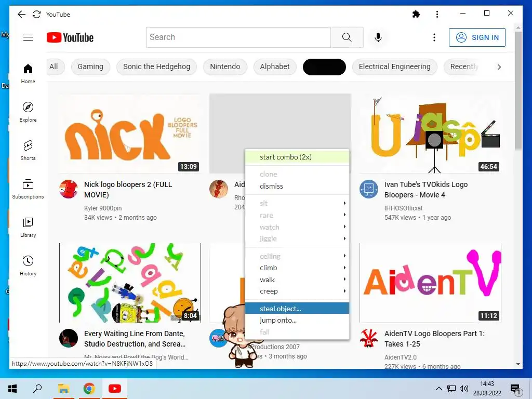Viewport: 532px width, 399px height.
Task: Click the SIGN IN button
Action: (x=477, y=37)
